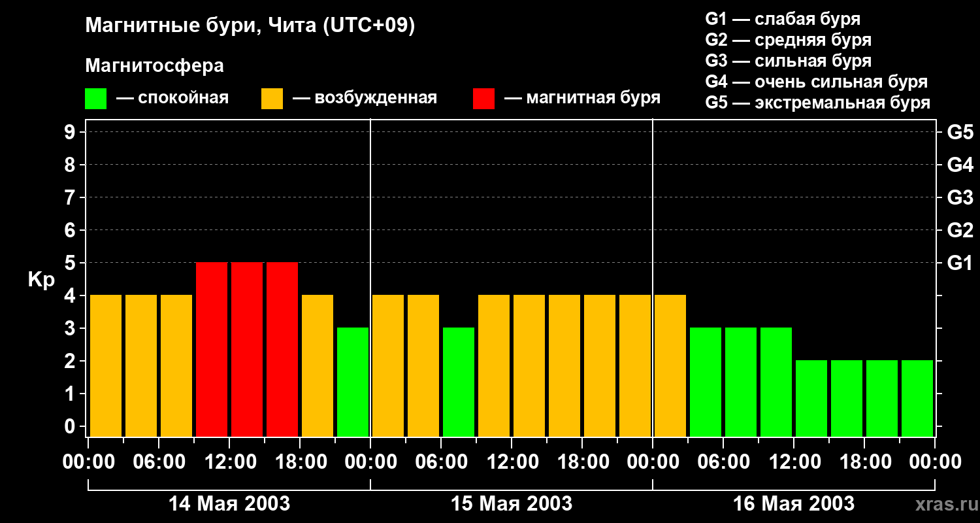Click the red bar at 15:00–18:00 on 14 May
The width and height of the screenshot is (980, 523).
(282, 350)
